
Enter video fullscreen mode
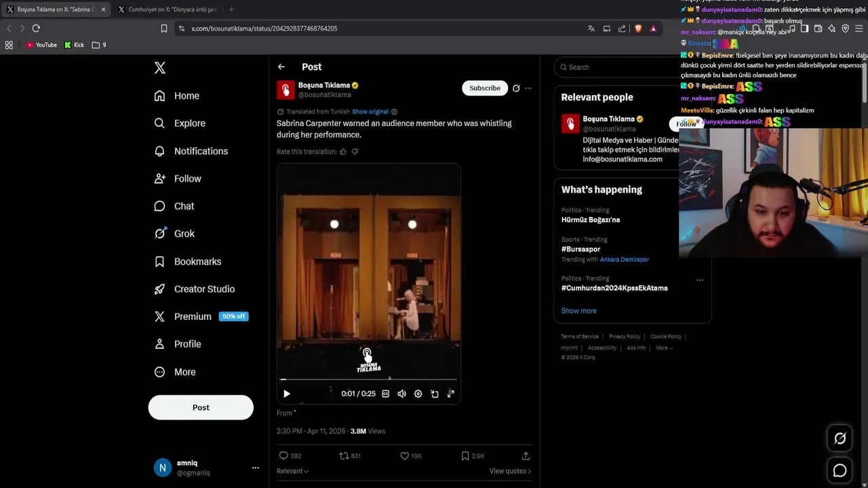point(451,394)
